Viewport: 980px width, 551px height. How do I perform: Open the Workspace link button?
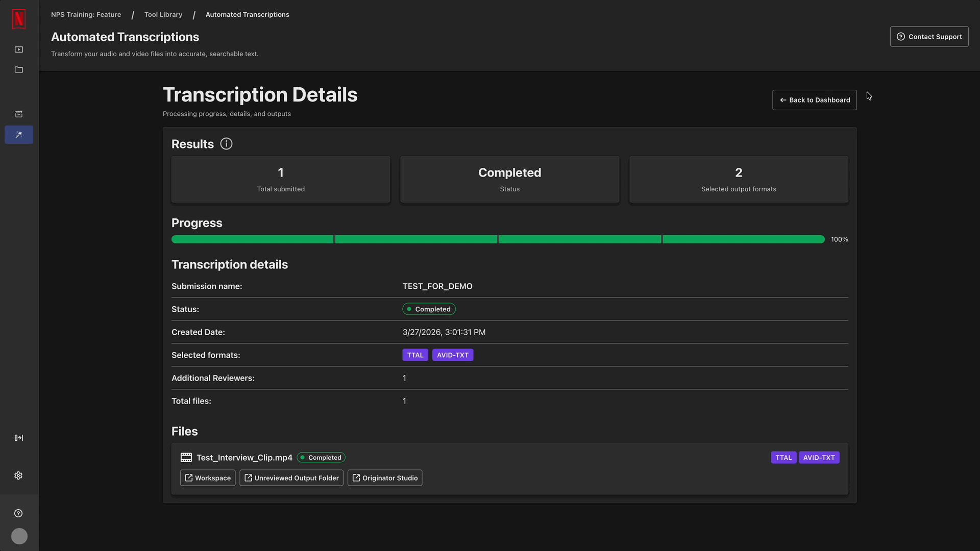click(x=208, y=478)
